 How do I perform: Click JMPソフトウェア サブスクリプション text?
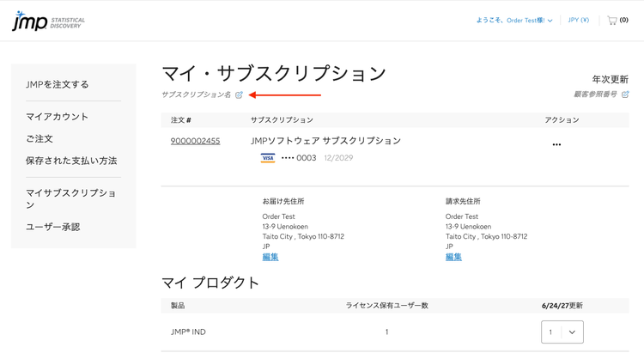pyautogui.click(x=325, y=141)
